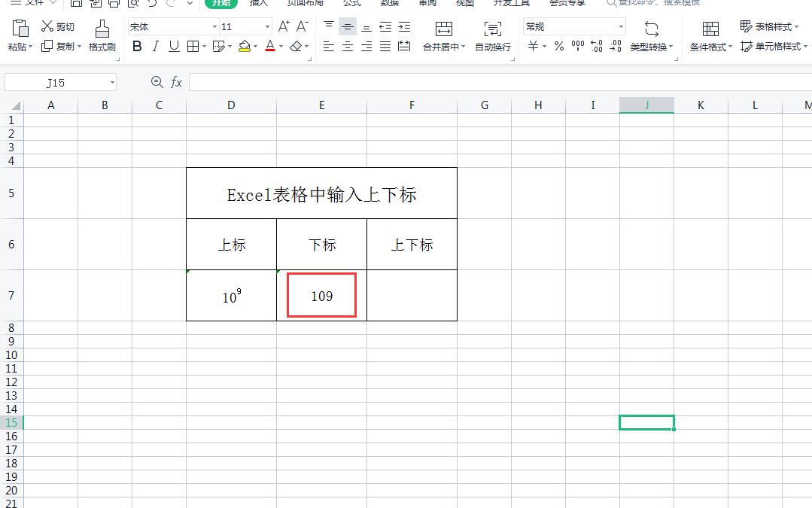
Task: Apply cell borders with the border grid icon
Action: pyautogui.click(x=193, y=47)
